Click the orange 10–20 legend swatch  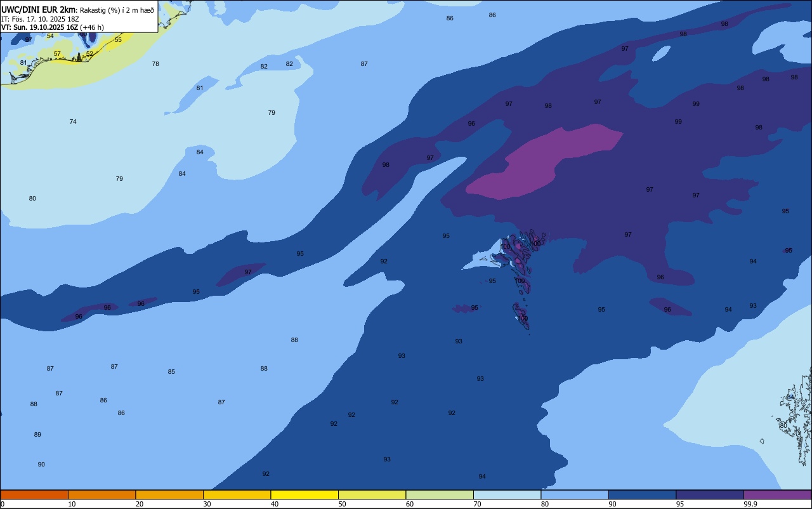[x=101, y=494]
